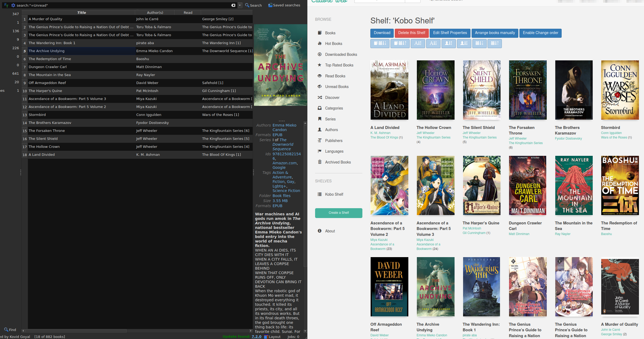Screen dimensions: 644x339
Task: Sort shelf by title Z to A
Action: (x=433, y=43)
